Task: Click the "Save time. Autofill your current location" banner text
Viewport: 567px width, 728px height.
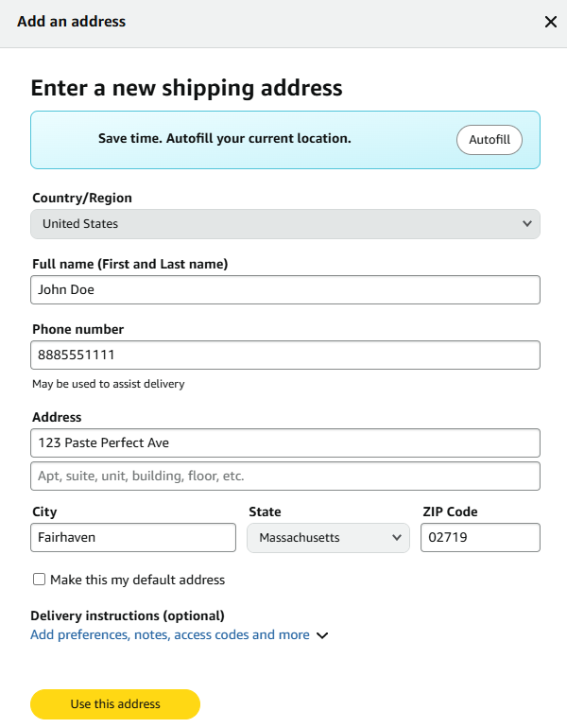Action: pyautogui.click(x=225, y=139)
